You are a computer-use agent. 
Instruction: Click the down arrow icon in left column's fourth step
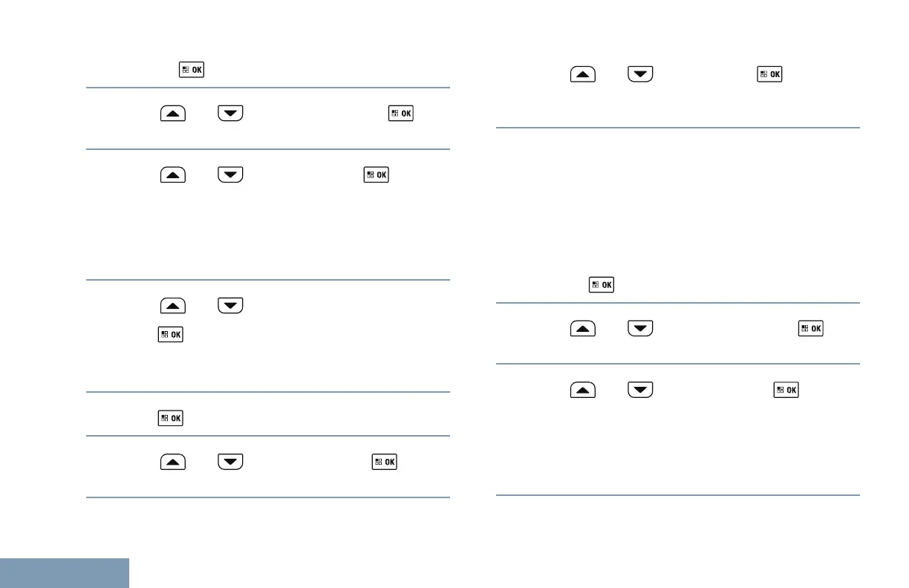[230, 305]
